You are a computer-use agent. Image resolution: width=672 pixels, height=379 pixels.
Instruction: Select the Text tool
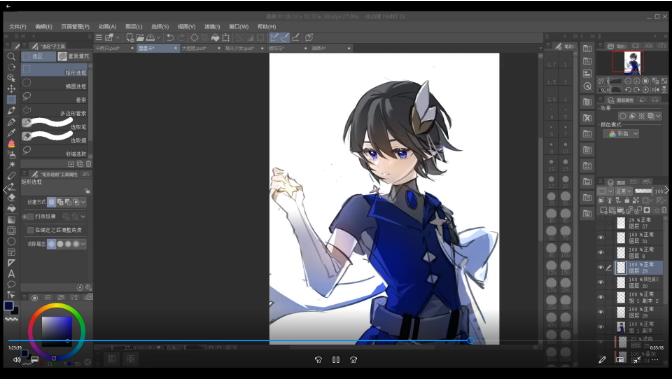[12, 274]
